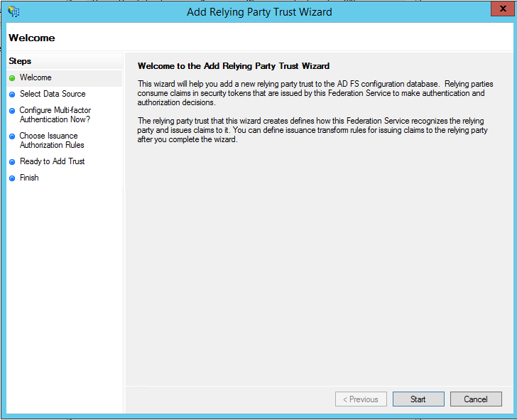Click the blue bullet beside Ready to Add Trust
This screenshot has height=420, width=517.
point(12,162)
